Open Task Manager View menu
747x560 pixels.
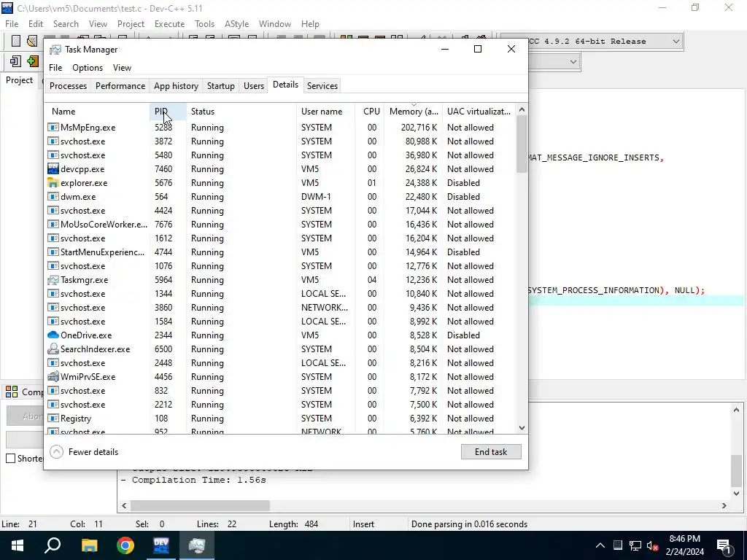(x=122, y=68)
